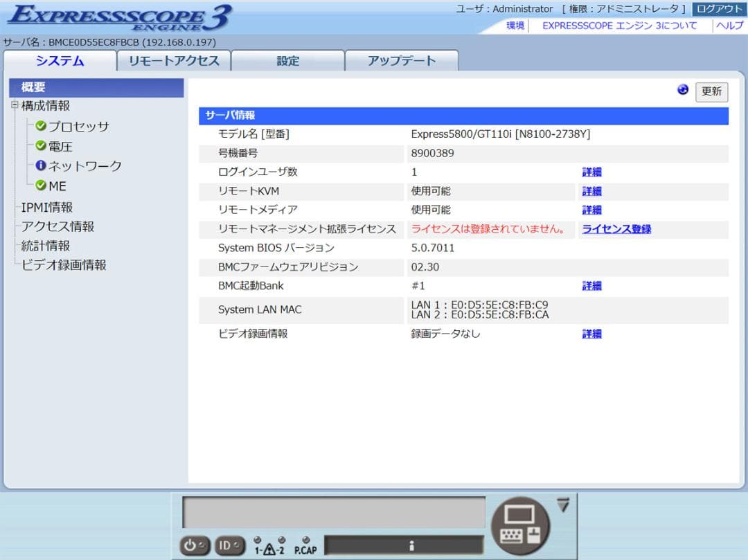The width and height of the screenshot is (748, 560).
Task: Click the green check icon beside プロセッサ
Action: tap(40, 126)
